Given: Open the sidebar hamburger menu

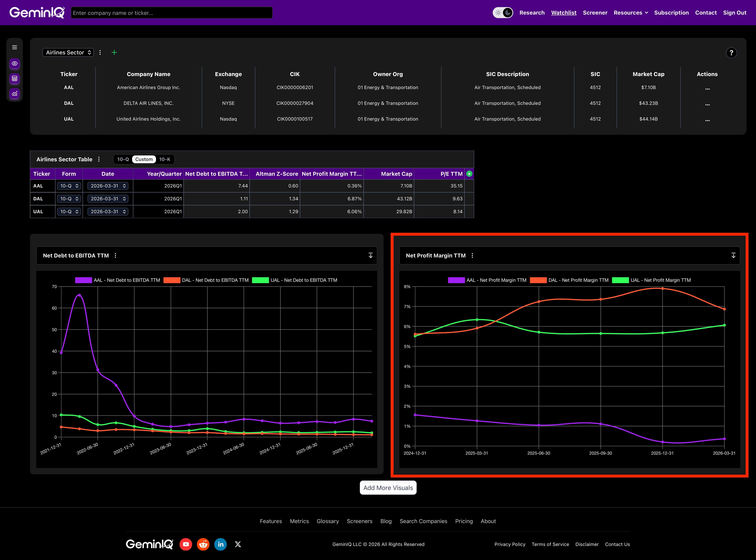Looking at the screenshot, I should coord(15,47).
